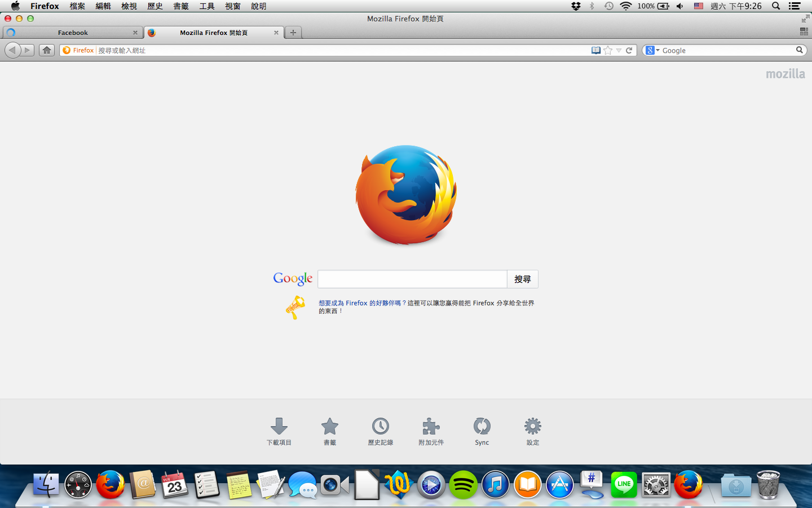Click the reload page icon

(x=629, y=50)
